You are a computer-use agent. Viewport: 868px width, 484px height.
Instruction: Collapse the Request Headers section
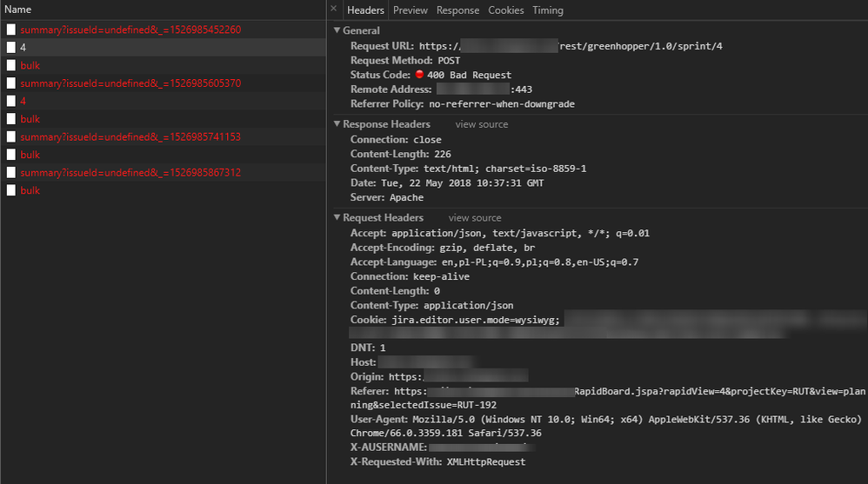(x=337, y=218)
